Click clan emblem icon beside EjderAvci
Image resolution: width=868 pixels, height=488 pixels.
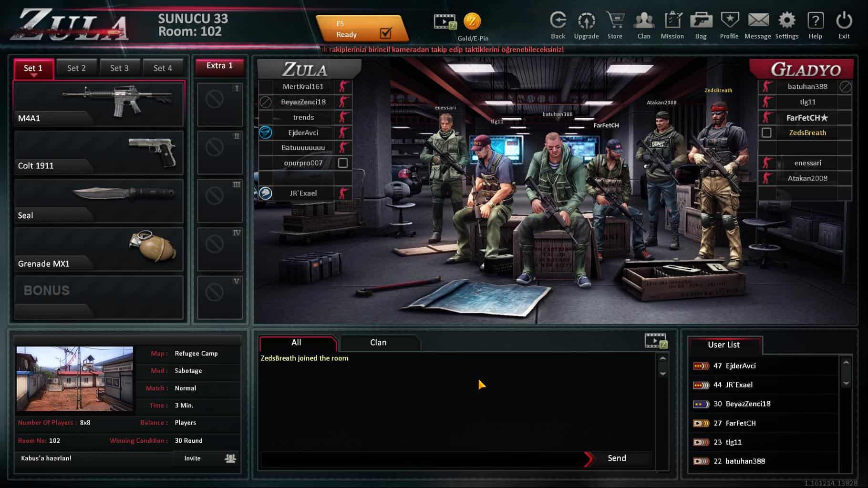[266, 132]
